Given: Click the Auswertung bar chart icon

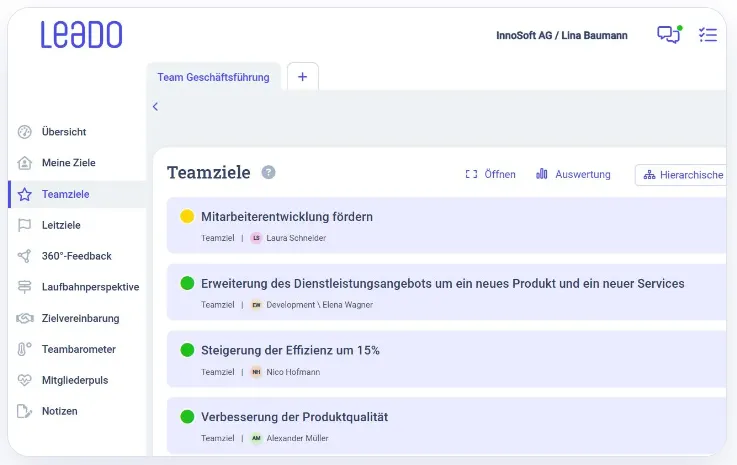Looking at the screenshot, I should (541, 174).
